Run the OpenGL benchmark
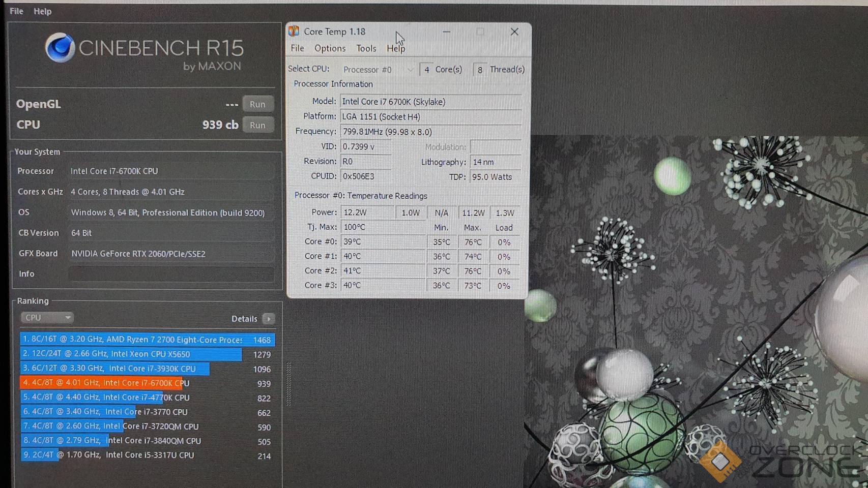Image resolution: width=868 pixels, height=488 pixels. point(257,104)
